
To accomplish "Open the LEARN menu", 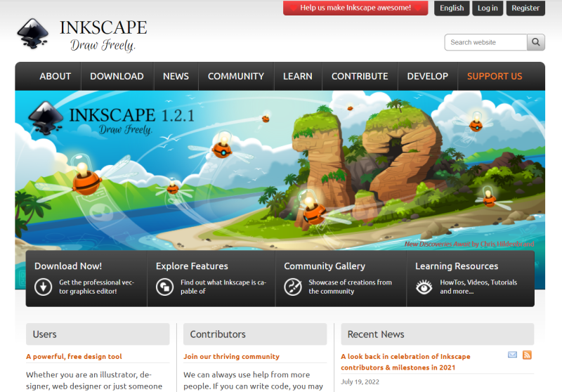I will click(x=297, y=77).
